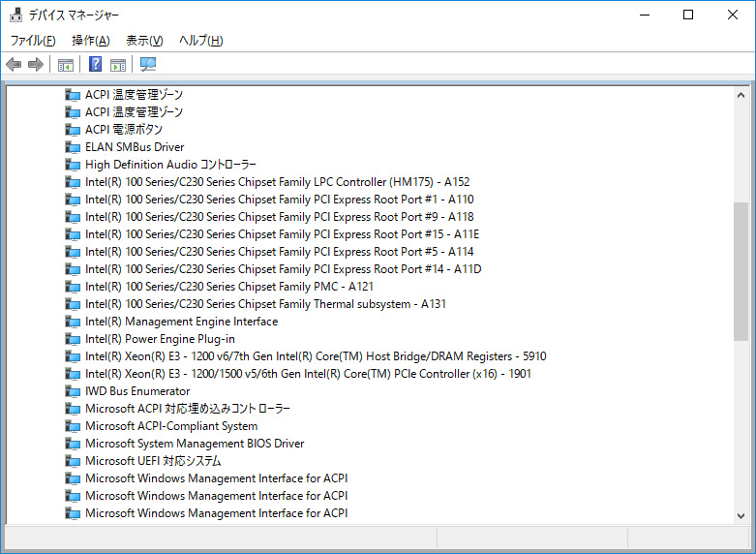Click the ELAN SMBus Driver device icon
The width and height of the screenshot is (756, 554).
point(73,147)
